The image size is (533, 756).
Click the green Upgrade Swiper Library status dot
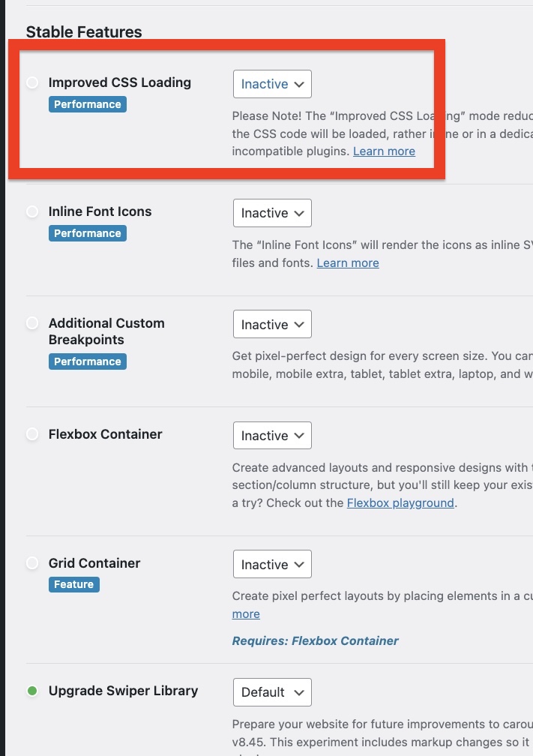(32, 691)
